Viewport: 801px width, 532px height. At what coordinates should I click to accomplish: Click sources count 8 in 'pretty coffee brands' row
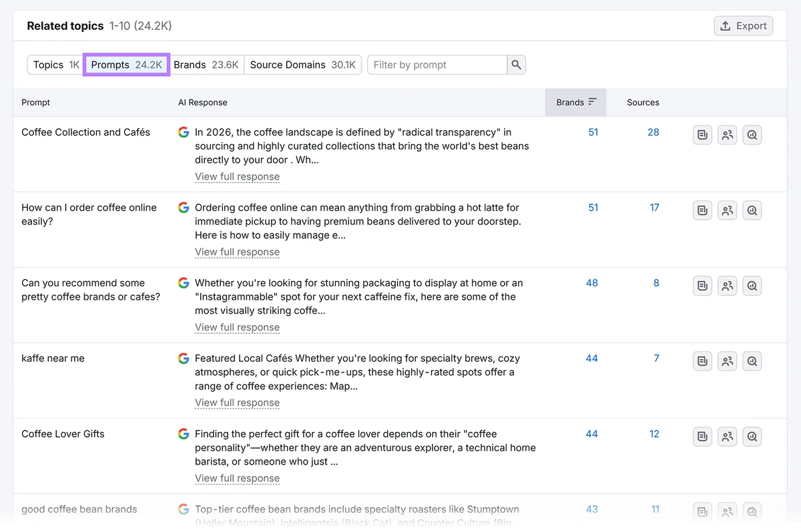pyautogui.click(x=656, y=283)
